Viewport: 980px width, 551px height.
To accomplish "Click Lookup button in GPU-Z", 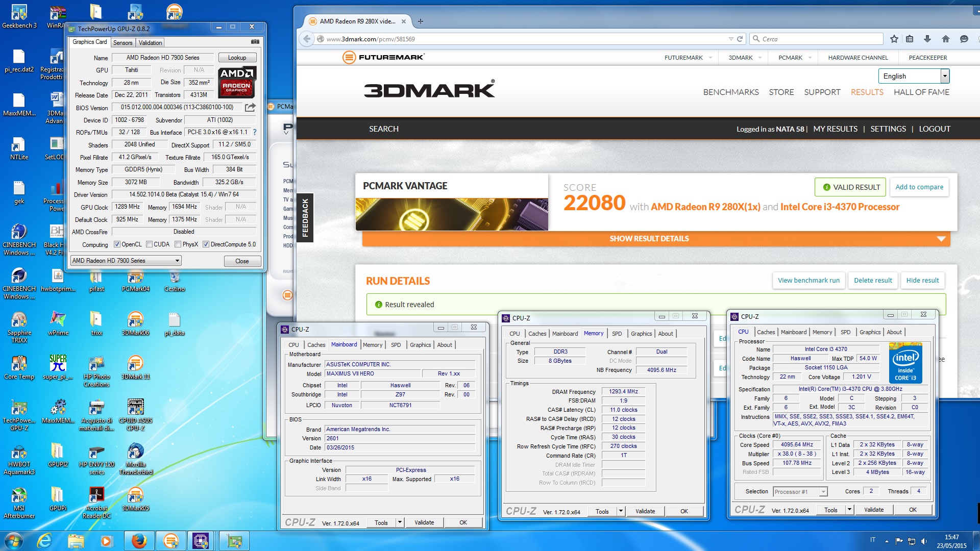I will (x=237, y=58).
